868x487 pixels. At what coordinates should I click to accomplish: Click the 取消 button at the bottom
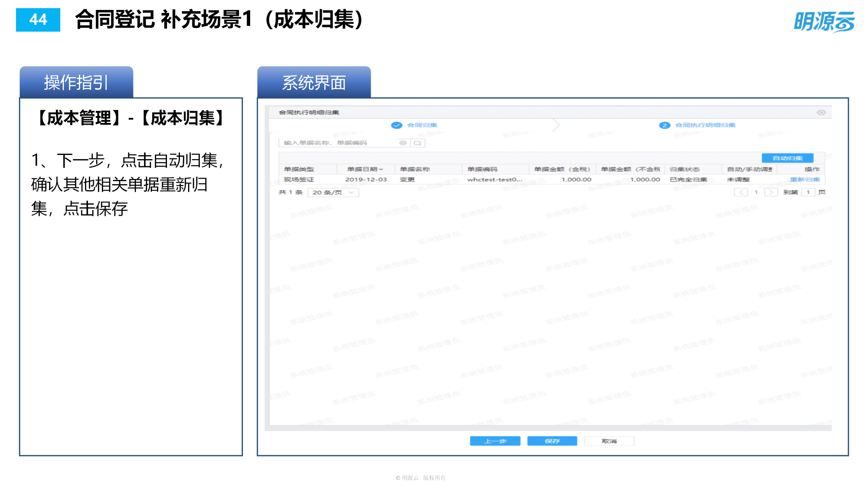pos(609,440)
